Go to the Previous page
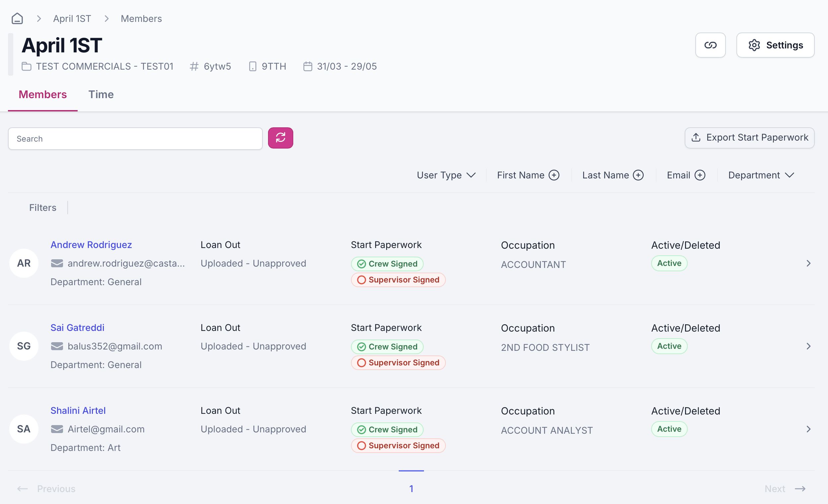 (x=46, y=489)
